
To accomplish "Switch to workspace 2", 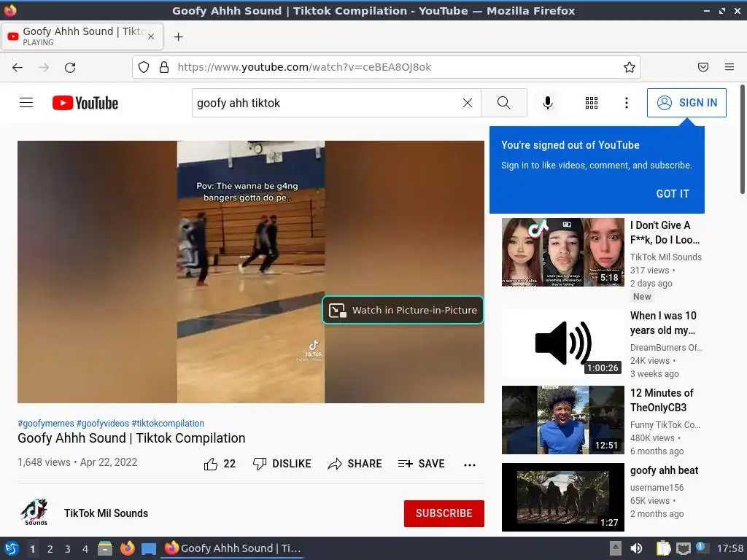I will tap(50, 549).
